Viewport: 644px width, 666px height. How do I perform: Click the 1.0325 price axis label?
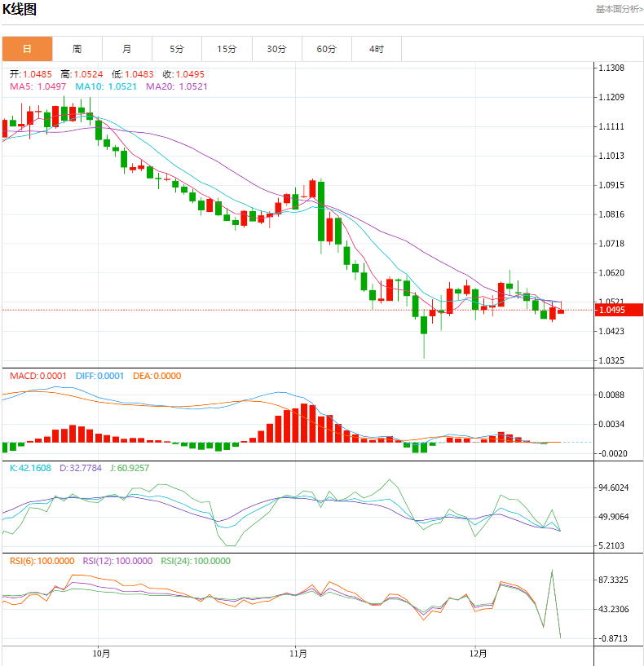tap(611, 360)
